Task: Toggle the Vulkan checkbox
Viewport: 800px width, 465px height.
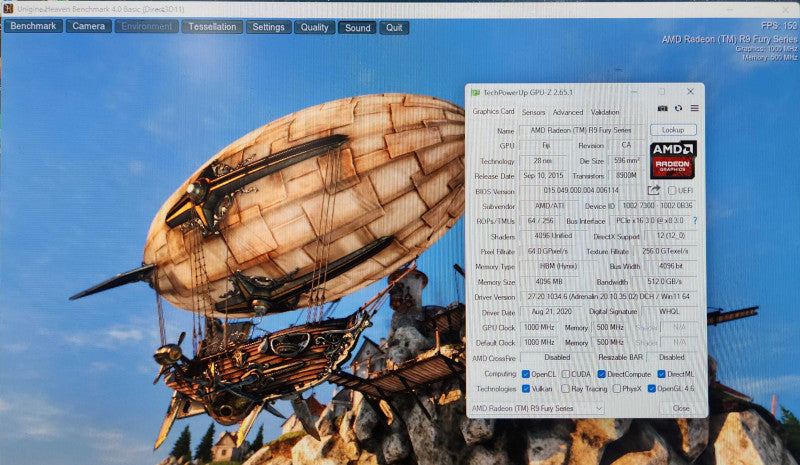Action: (526, 388)
